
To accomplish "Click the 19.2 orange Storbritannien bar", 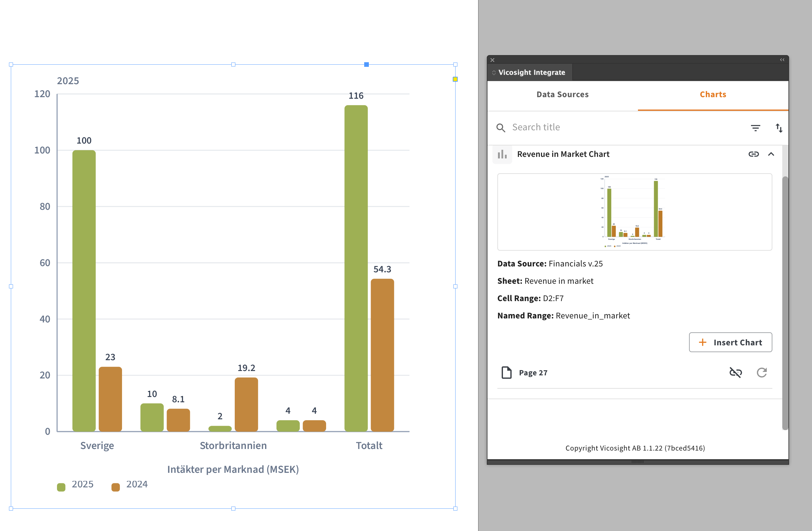I will click(246, 404).
